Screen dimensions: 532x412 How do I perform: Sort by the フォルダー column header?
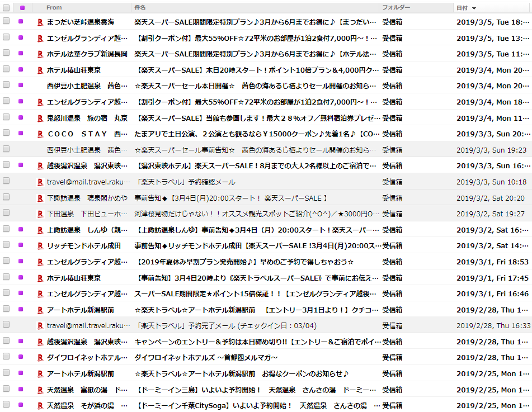(x=396, y=7)
